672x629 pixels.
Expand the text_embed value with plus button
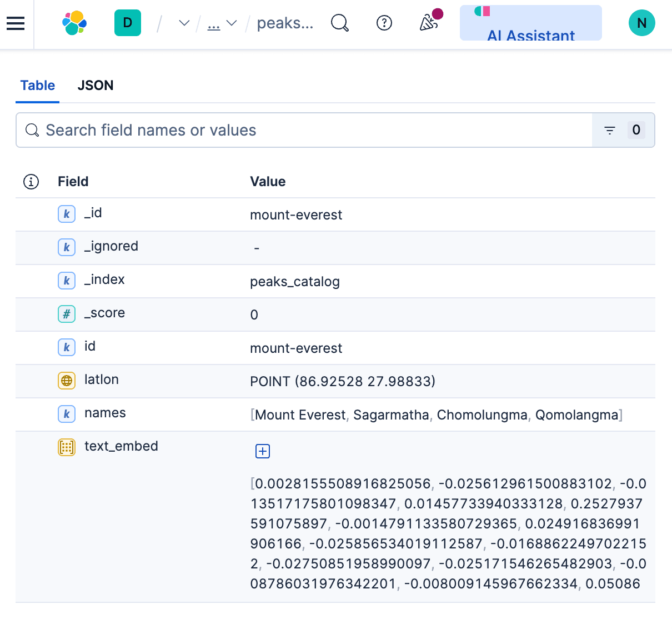tap(262, 451)
